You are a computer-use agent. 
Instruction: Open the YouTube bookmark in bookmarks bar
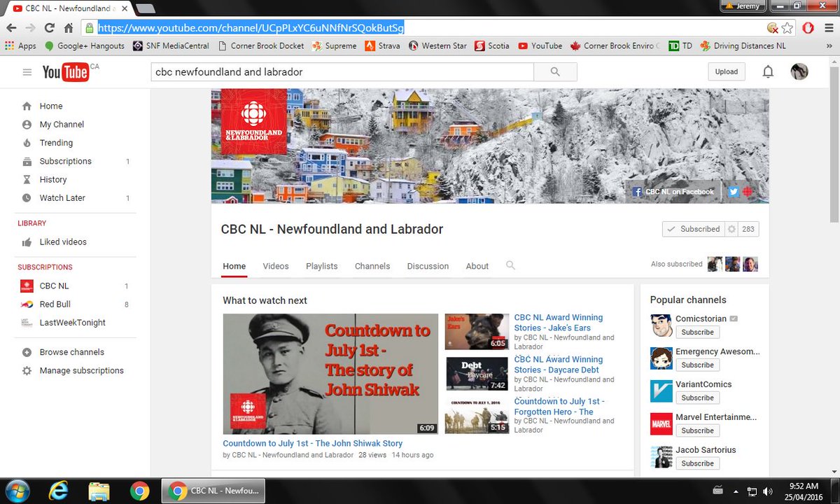pos(540,46)
